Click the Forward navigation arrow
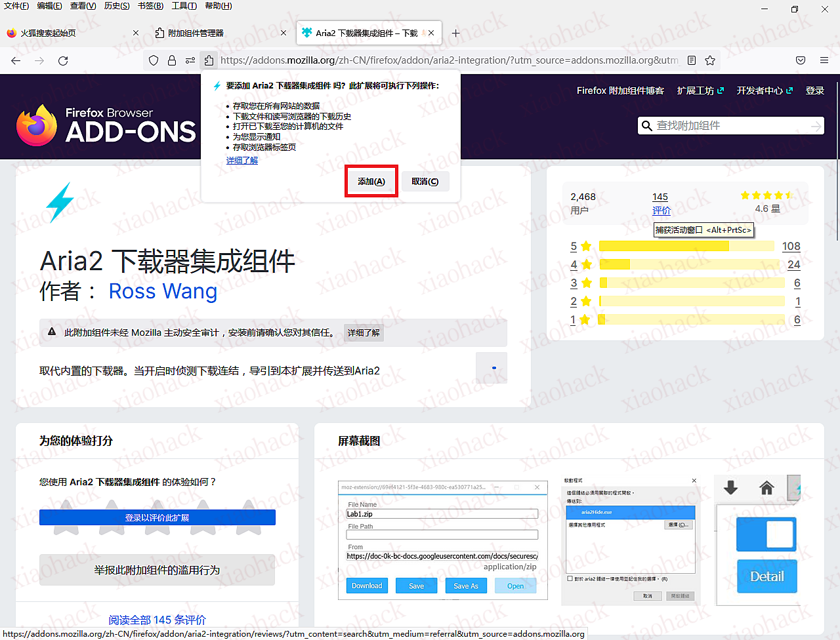840x640 pixels. 39,60
